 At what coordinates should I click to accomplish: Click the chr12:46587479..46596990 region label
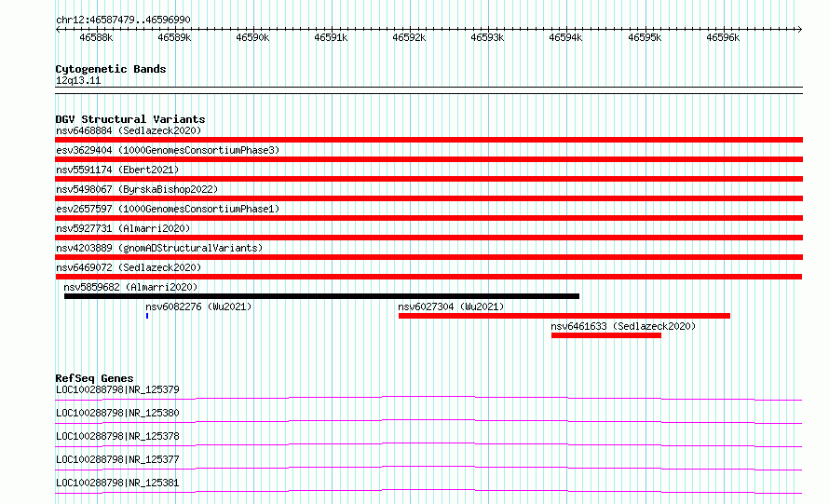point(123,20)
